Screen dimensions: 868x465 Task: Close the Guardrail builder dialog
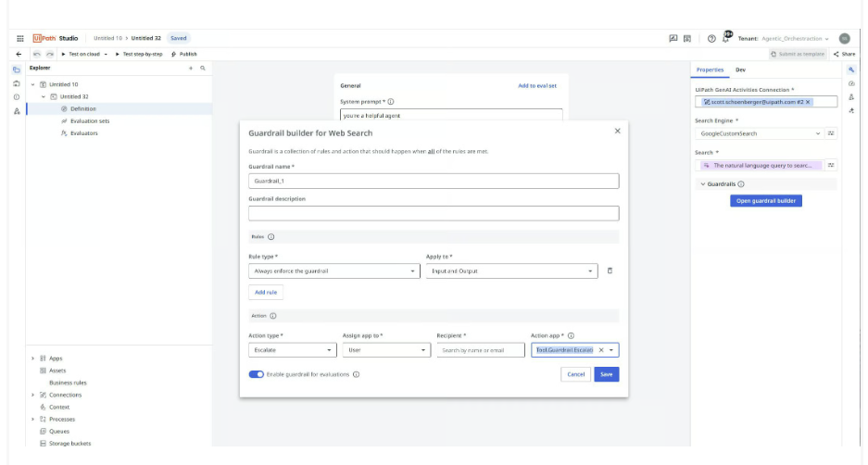(x=618, y=132)
